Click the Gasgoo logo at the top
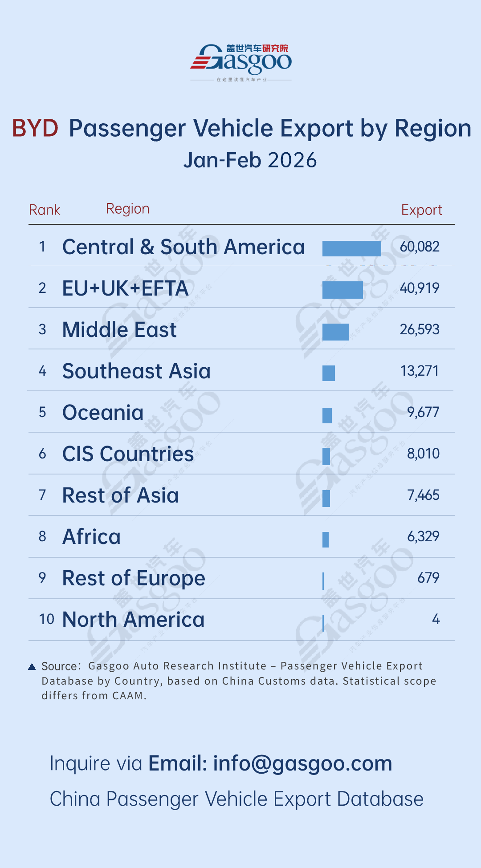481x868 pixels. point(241,61)
